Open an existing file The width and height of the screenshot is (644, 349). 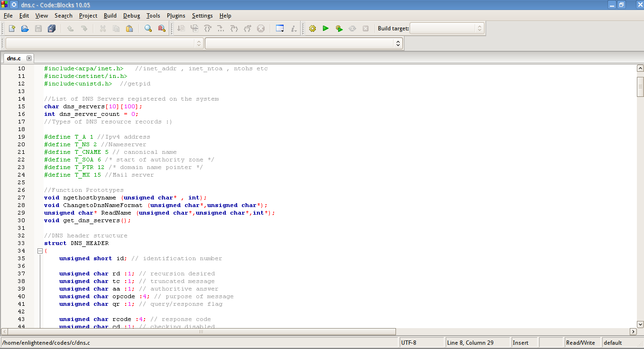[x=24, y=28]
